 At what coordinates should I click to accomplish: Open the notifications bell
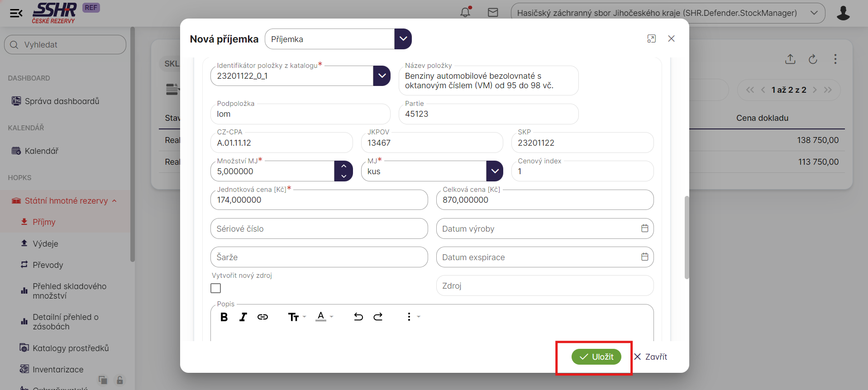pyautogui.click(x=465, y=12)
